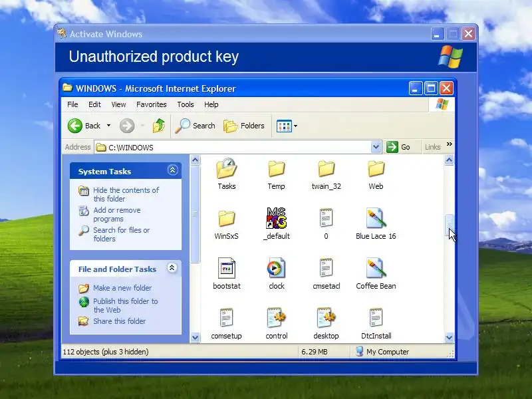This screenshot has height=399, width=532.
Task: Click the task pane scroll down arrow
Action: [195, 338]
